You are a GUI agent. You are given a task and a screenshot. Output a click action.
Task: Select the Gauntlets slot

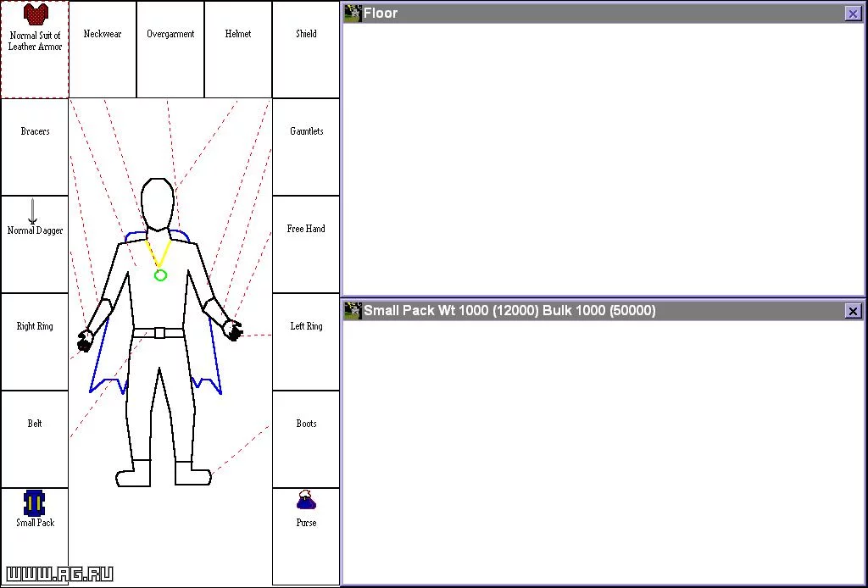click(306, 147)
